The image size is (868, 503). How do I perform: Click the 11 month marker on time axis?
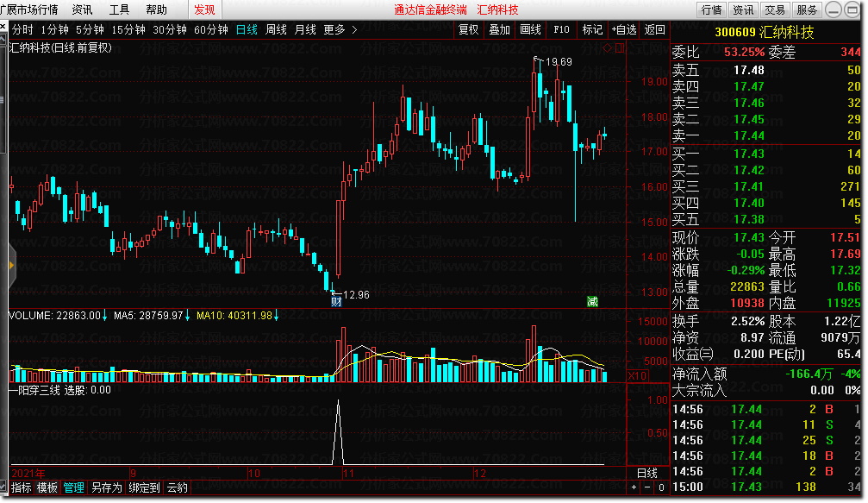(x=348, y=474)
